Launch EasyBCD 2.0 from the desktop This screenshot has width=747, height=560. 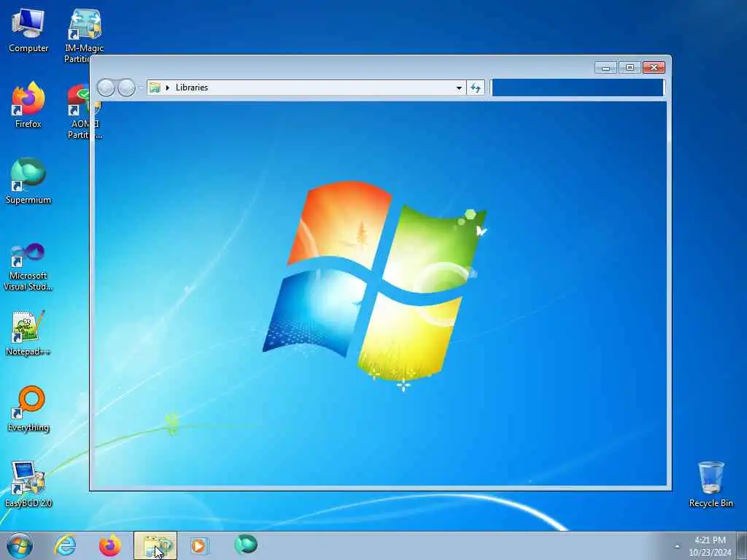pyautogui.click(x=28, y=484)
